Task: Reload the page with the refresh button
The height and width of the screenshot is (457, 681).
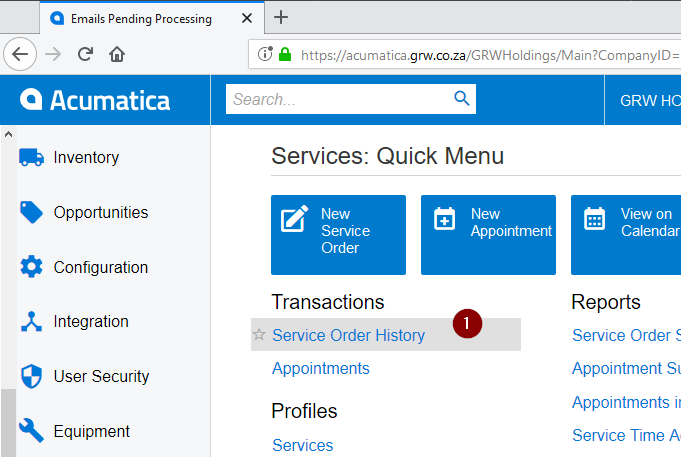Action: (85, 54)
